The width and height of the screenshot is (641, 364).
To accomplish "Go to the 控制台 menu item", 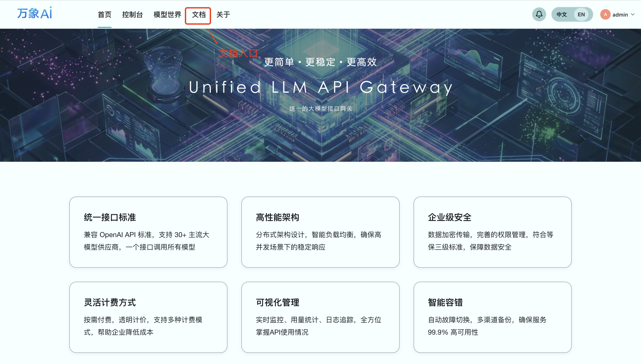I will click(x=132, y=15).
